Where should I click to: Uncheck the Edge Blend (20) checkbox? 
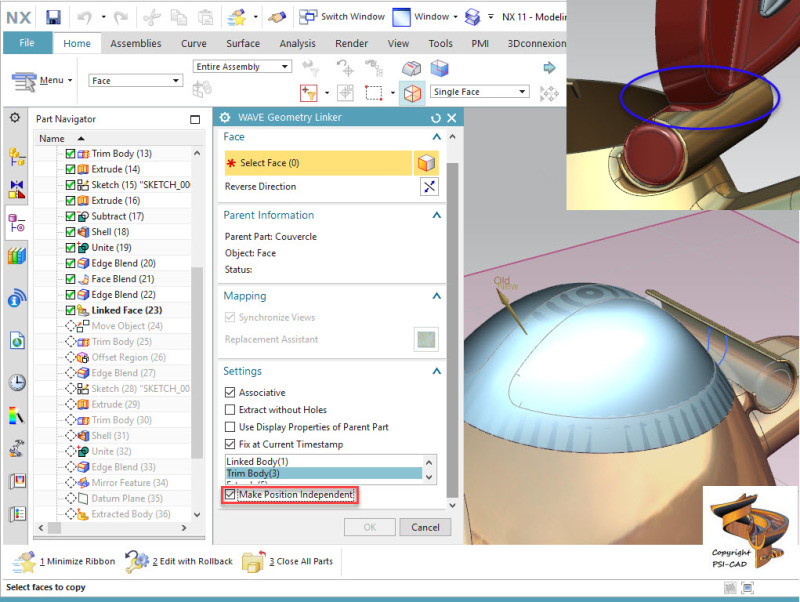(x=70, y=263)
